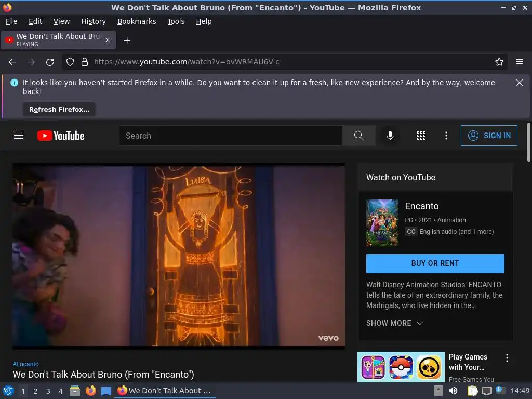Open the YouTube apps grid icon

(421, 136)
